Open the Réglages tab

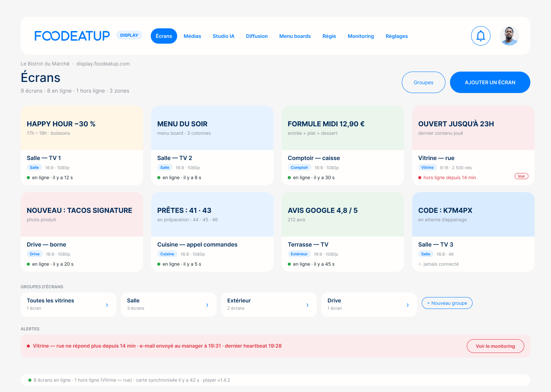click(397, 36)
